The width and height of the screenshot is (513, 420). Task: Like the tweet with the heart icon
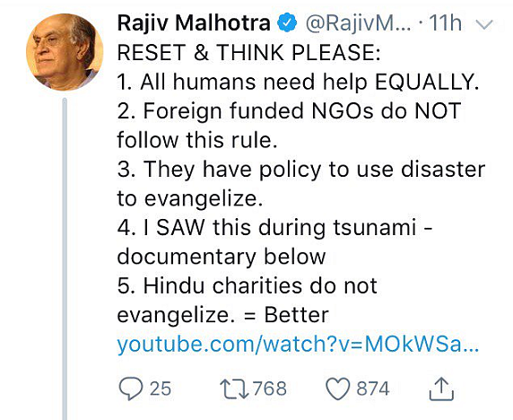(338, 389)
